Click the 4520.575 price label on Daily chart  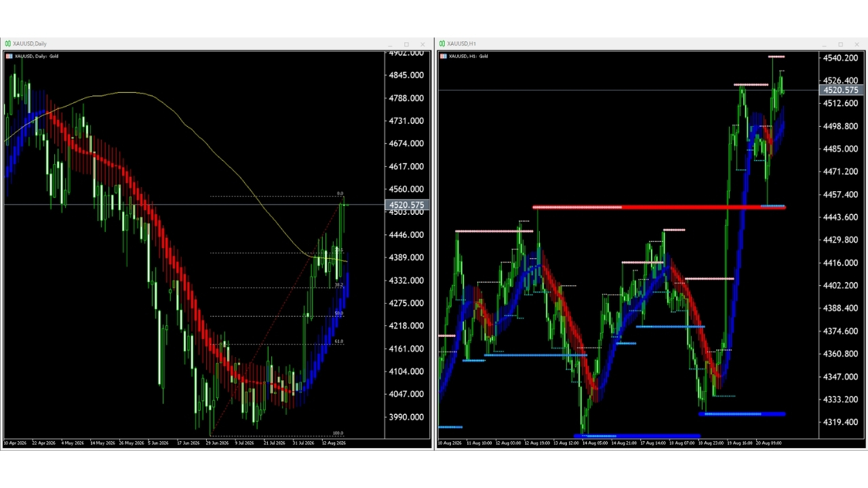pos(407,205)
